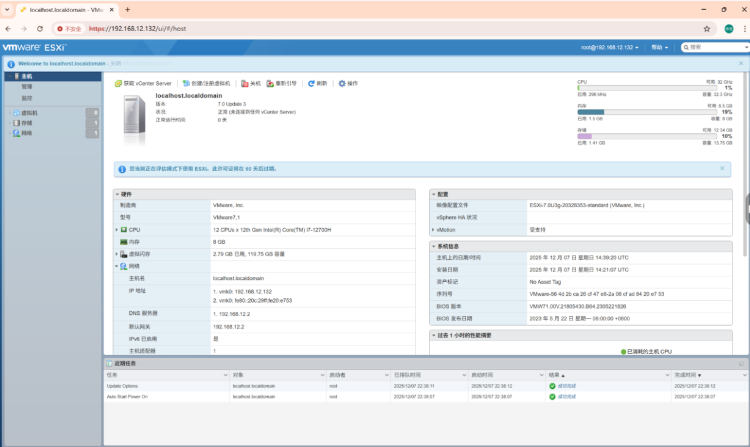Click the main content vertical scrollbar
Screen dimensions: 750x447
click(x=746, y=165)
